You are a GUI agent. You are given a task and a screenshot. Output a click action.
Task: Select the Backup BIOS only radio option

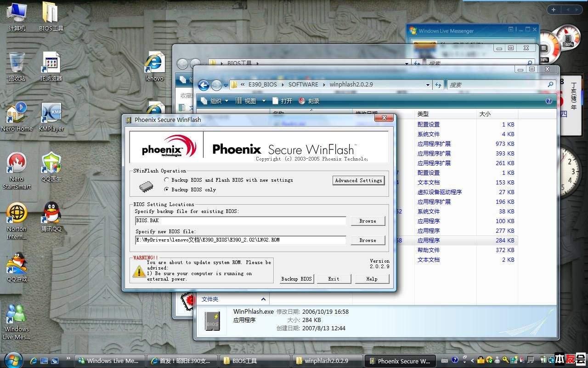(190, 190)
